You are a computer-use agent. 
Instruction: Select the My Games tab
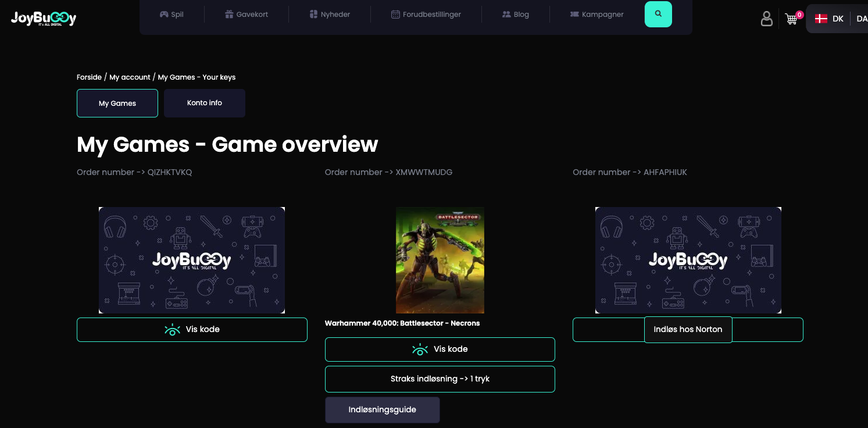tap(117, 103)
